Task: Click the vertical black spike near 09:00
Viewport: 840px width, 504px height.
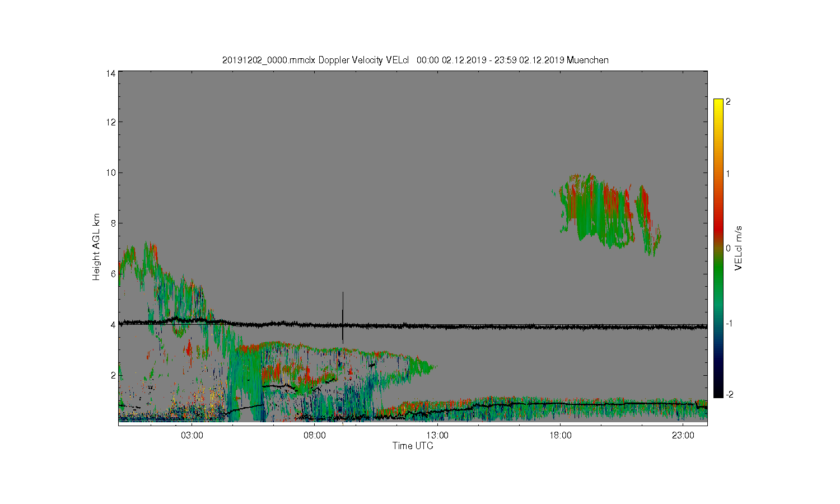Action: (343, 317)
